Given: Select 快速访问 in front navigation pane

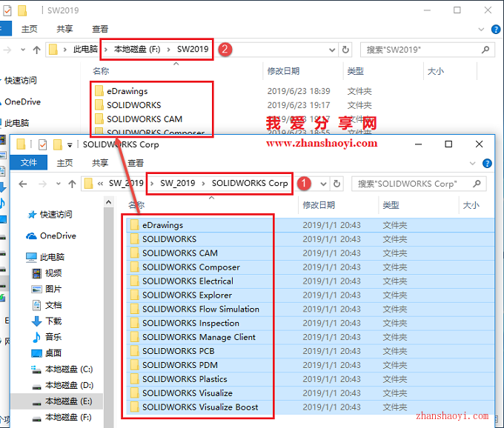Looking at the screenshot, I should tap(50, 215).
